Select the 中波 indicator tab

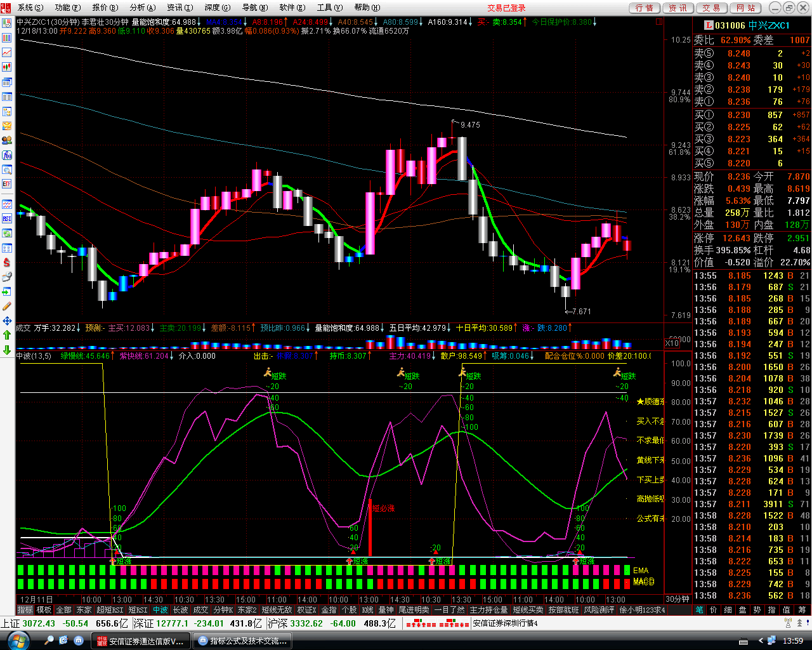tap(160, 610)
